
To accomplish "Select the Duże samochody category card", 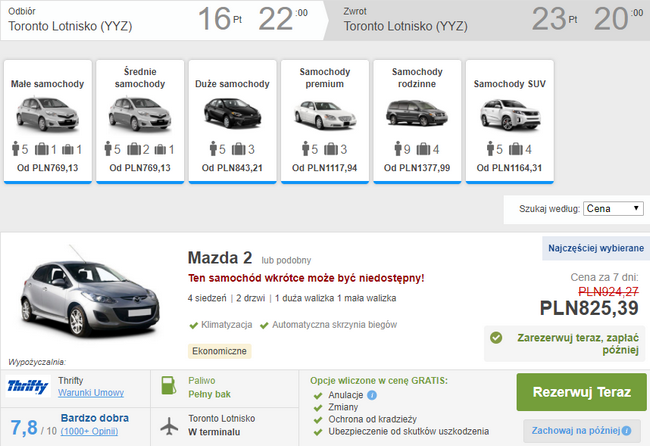I will pyautogui.click(x=233, y=121).
